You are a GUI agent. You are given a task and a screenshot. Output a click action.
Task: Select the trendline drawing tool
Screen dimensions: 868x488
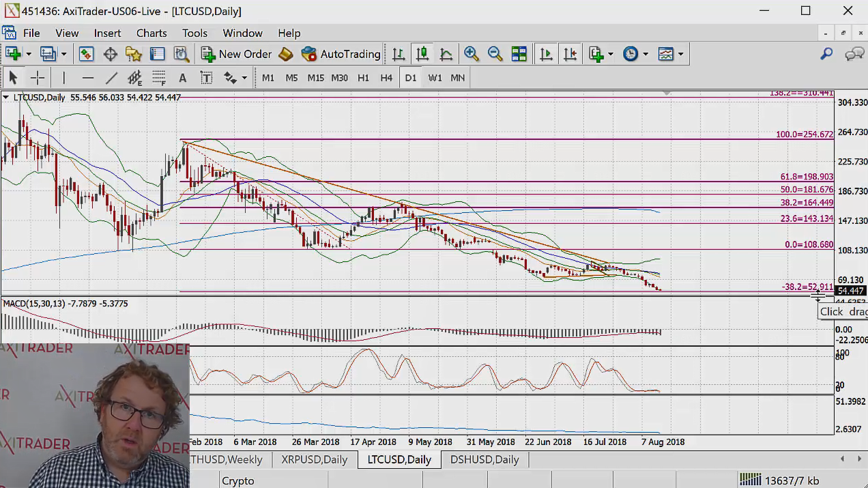(x=111, y=78)
